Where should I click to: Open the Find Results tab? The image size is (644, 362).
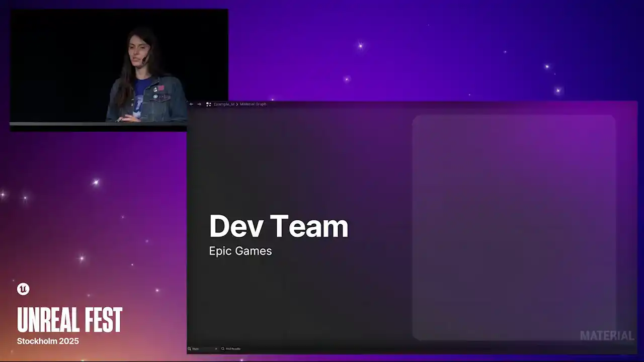click(x=233, y=348)
